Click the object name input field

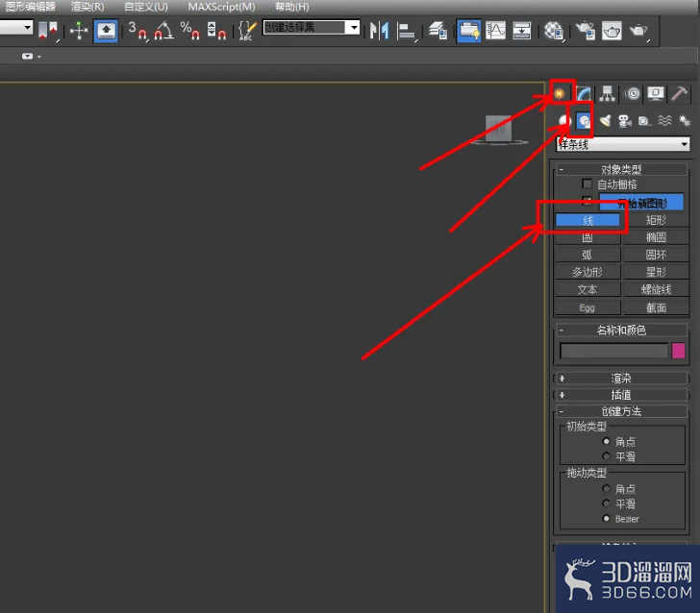[x=613, y=351]
